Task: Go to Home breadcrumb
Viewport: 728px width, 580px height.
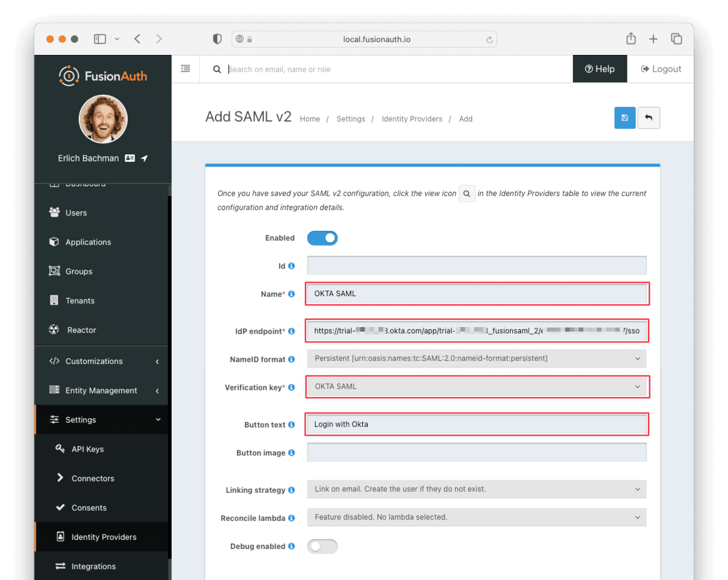Action: point(310,119)
